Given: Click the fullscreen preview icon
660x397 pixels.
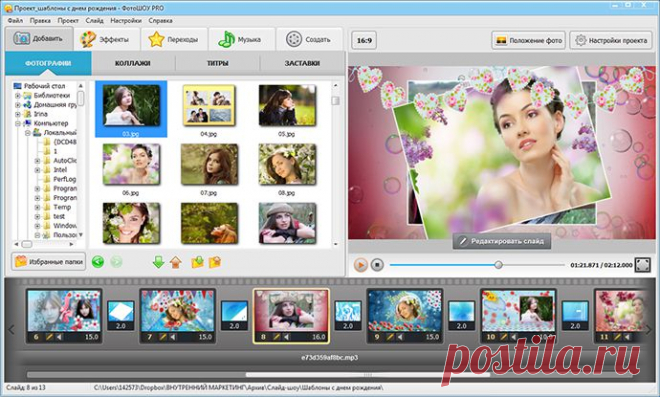Looking at the screenshot, I should click(x=642, y=265).
